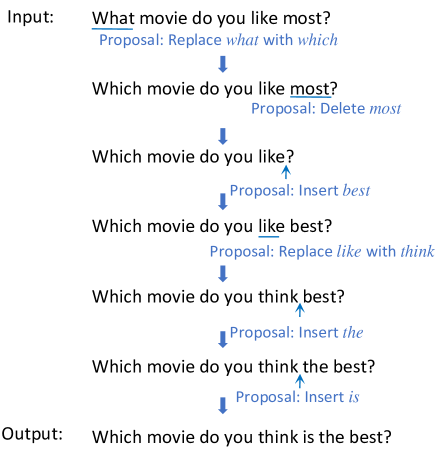Click the small up arrow under 'like?'
The height and width of the screenshot is (453, 436).
pos(286,172)
